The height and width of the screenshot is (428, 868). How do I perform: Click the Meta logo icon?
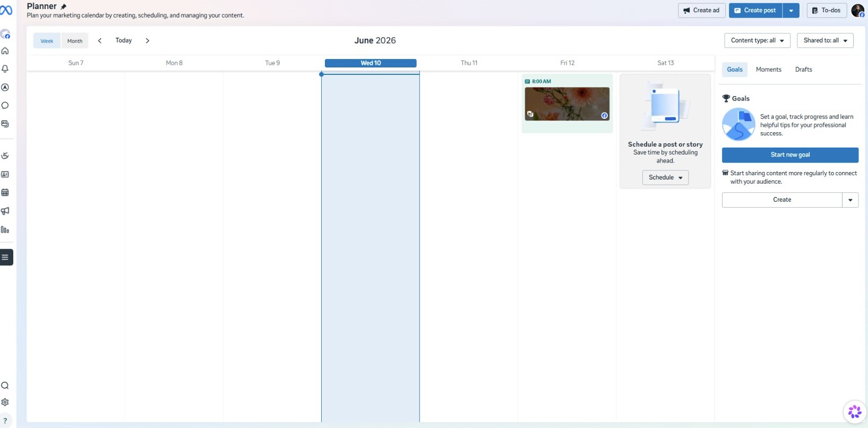pyautogui.click(x=6, y=10)
